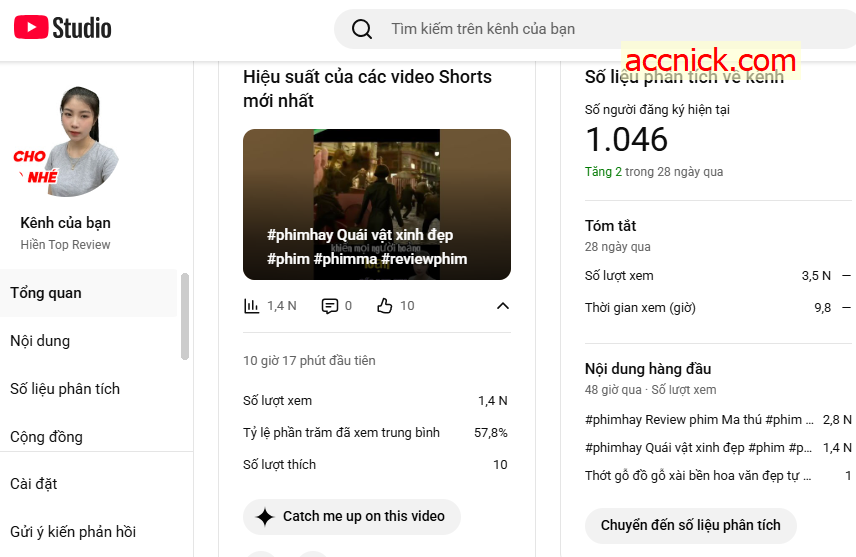Click the Hiền Top Review channel name
Image resolution: width=856 pixels, height=557 pixels.
(66, 245)
